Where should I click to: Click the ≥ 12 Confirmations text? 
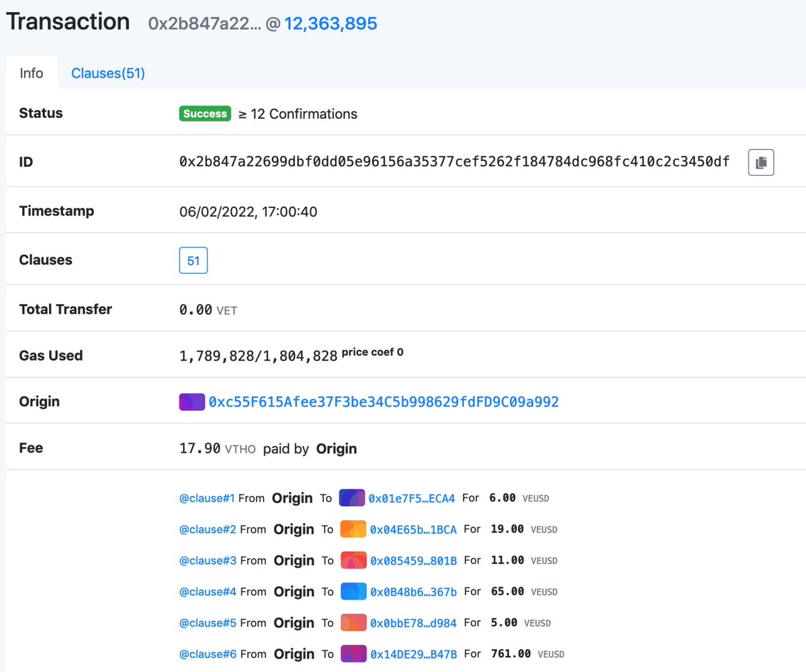pos(298,113)
